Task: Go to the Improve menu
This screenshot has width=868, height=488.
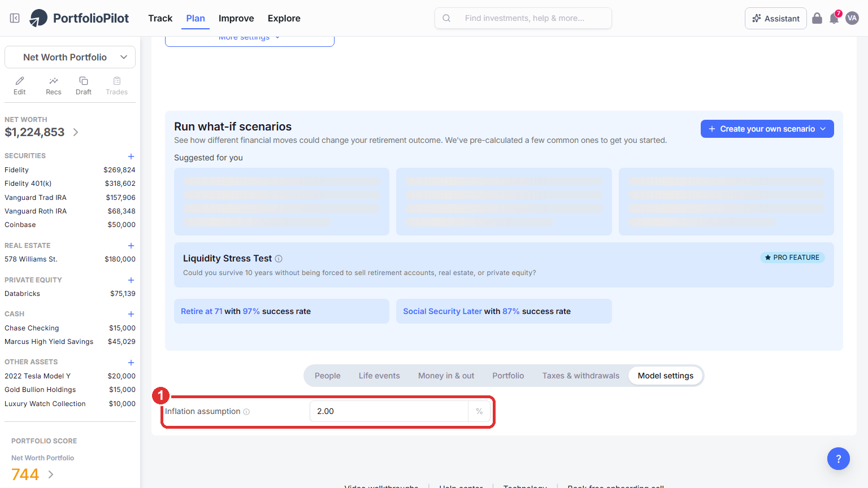Action: [236, 18]
